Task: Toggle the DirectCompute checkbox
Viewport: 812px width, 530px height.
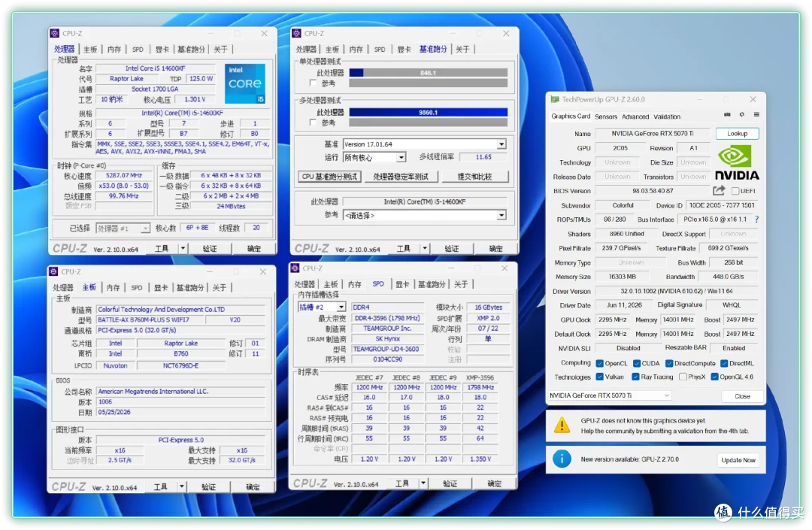Action: click(x=669, y=363)
